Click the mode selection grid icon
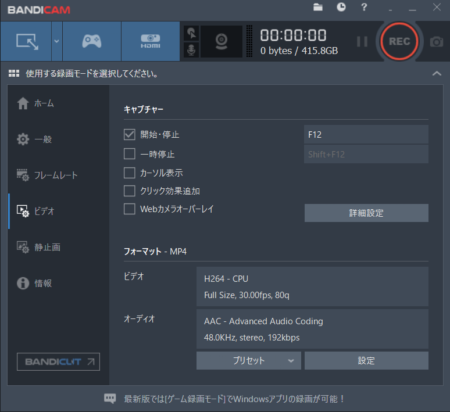This screenshot has height=412, width=450. (14, 73)
